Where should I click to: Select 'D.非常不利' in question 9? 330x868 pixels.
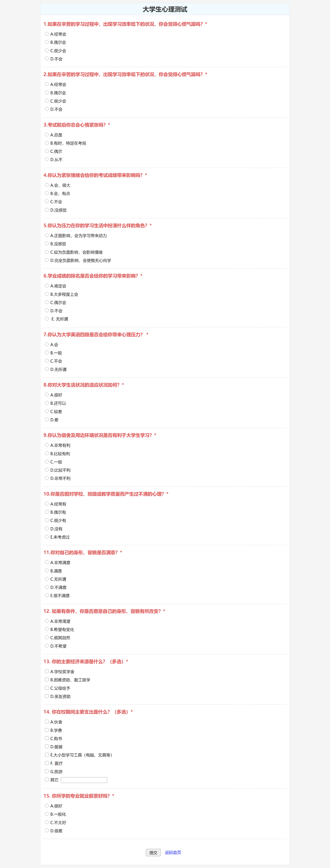point(47,478)
